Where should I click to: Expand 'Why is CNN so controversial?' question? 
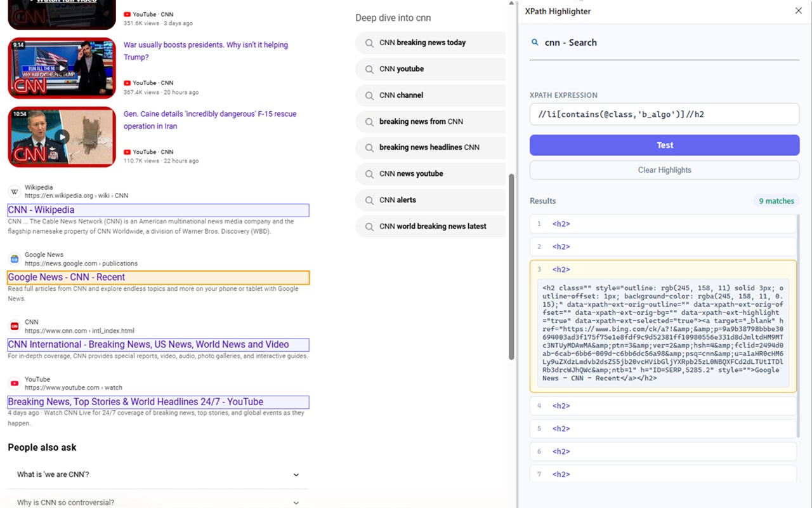296,502
